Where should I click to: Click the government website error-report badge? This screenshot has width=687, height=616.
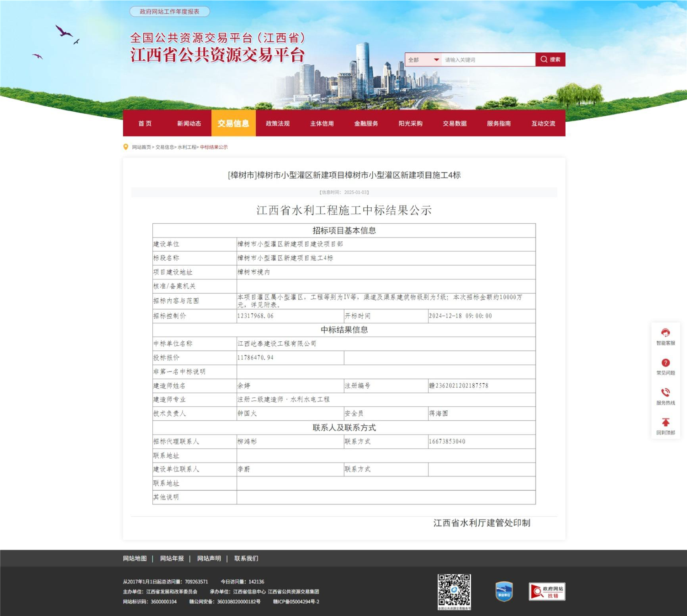click(x=547, y=591)
